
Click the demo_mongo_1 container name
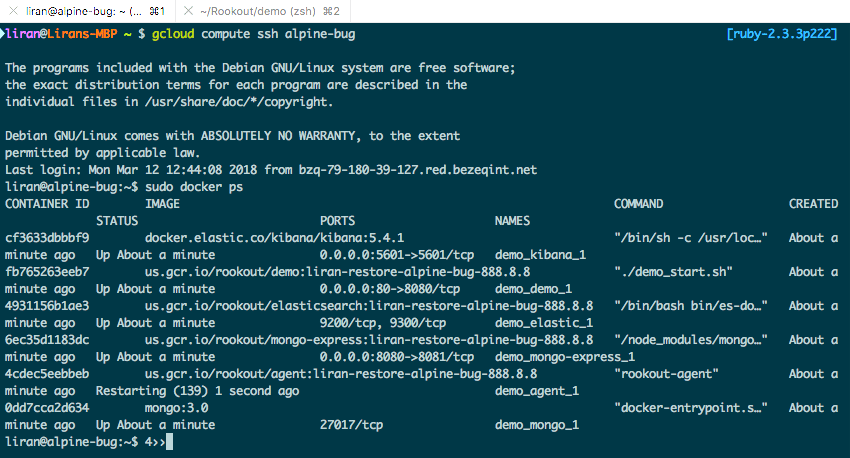[x=537, y=425]
